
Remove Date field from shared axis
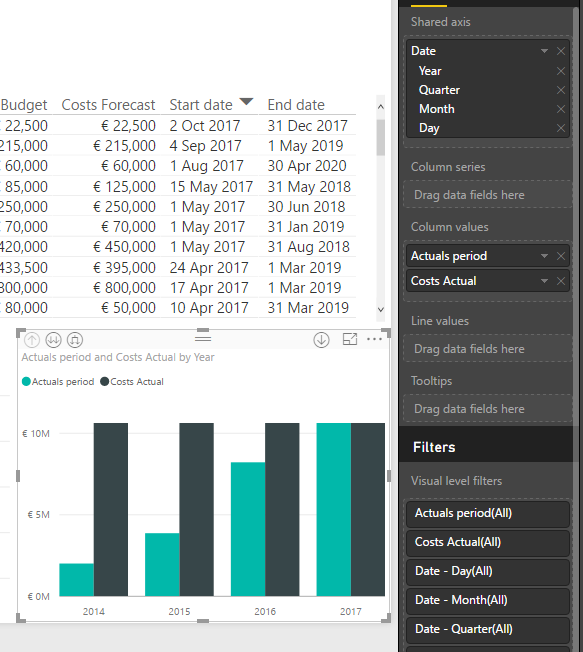561,51
